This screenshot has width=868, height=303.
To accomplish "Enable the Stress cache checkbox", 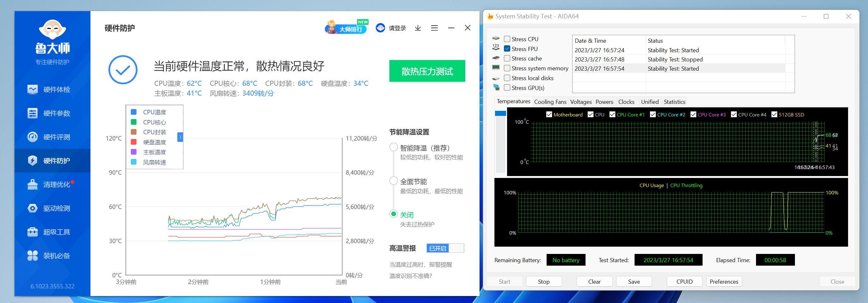I will pyautogui.click(x=507, y=58).
